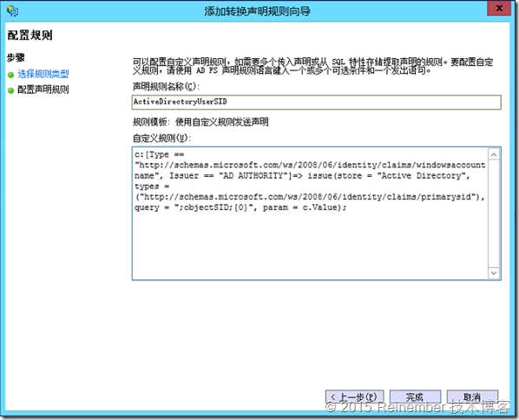
Task: Click the 规则模板 description text
Action: tap(200, 121)
